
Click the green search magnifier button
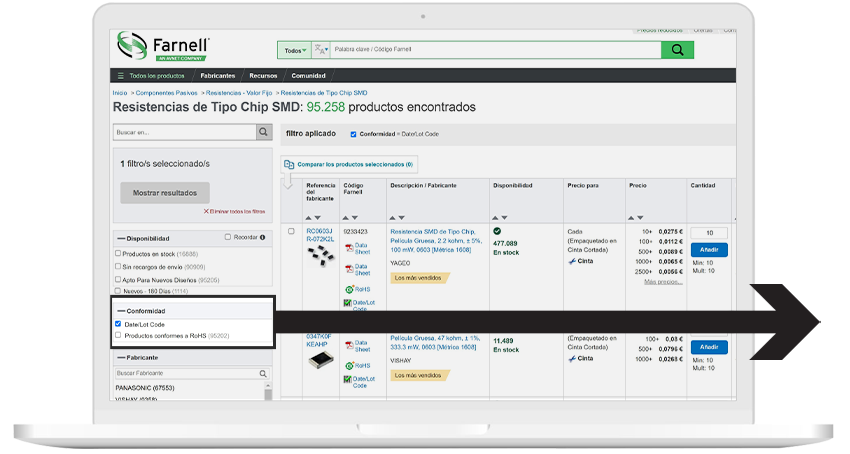coord(677,50)
